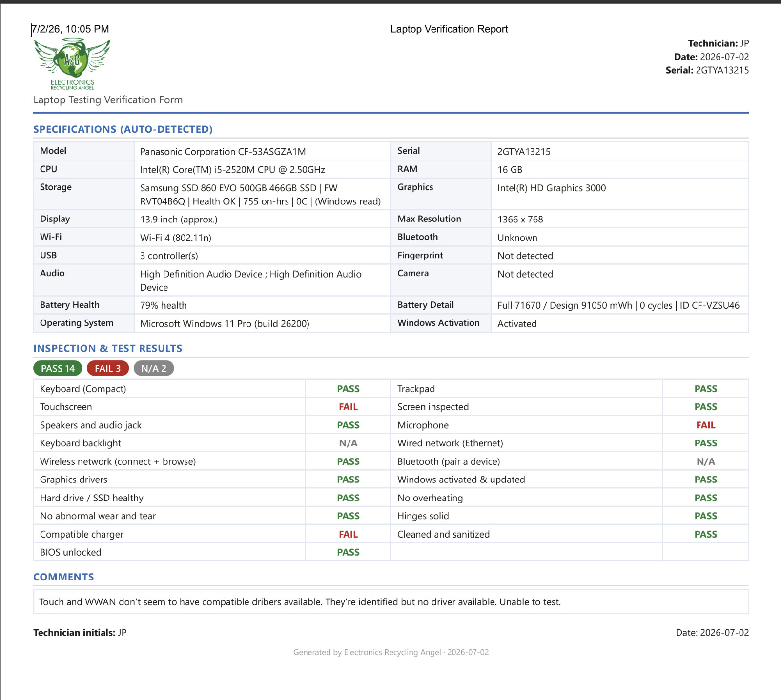Click the Trackpad PASS result
Viewport: 781px width, 700px height.
click(x=705, y=389)
